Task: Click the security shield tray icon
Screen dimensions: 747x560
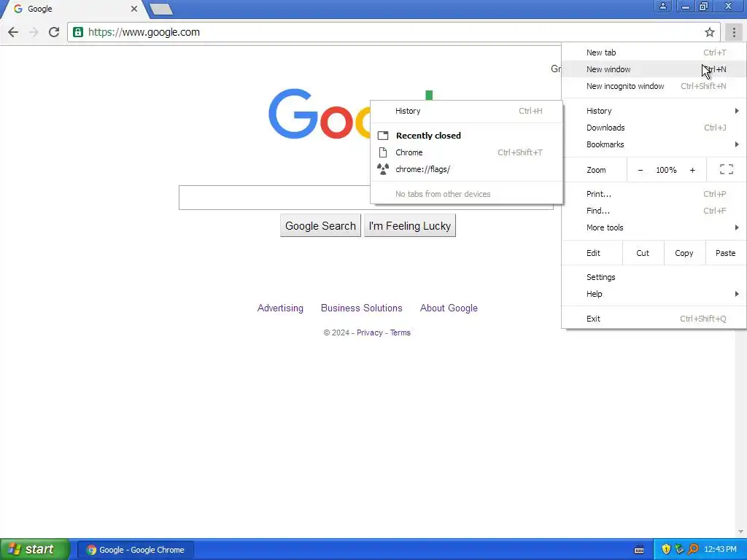Action: (666, 550)
